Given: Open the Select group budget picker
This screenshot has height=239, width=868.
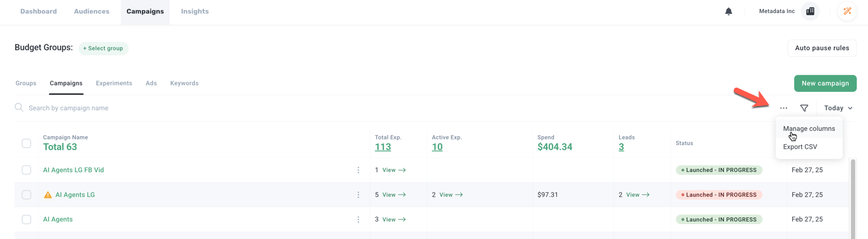Looking at the screenshot, I should click(x=103, y=49).
